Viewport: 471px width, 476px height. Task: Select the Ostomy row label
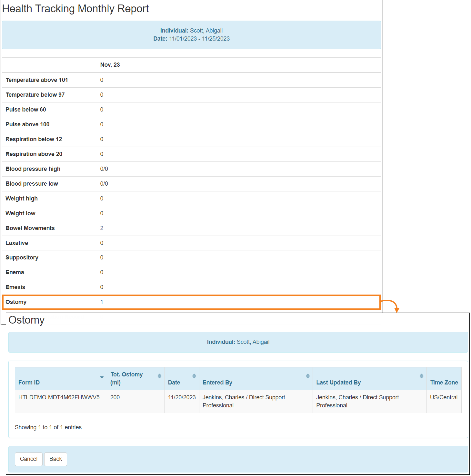16,302
